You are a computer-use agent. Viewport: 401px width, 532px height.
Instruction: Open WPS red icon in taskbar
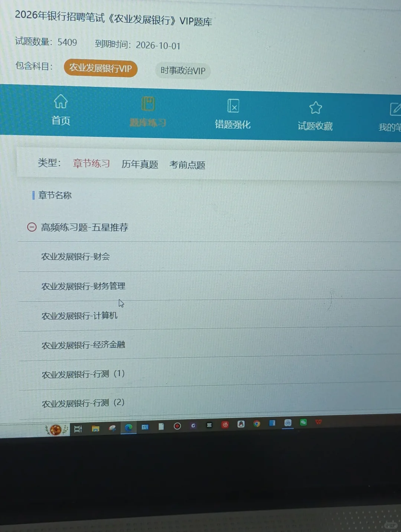pyautogui.click(x=319, y=422)
